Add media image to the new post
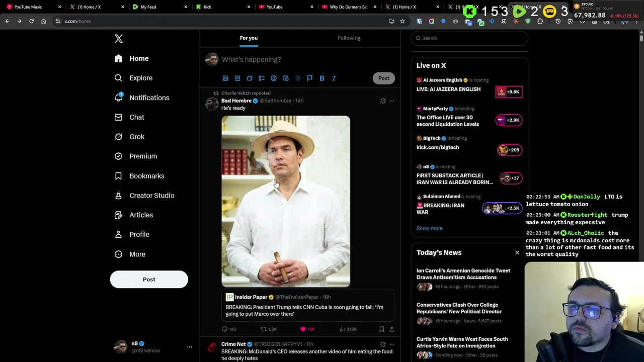Viewport: 644px width, 362px height. click(x=225, y=78)
